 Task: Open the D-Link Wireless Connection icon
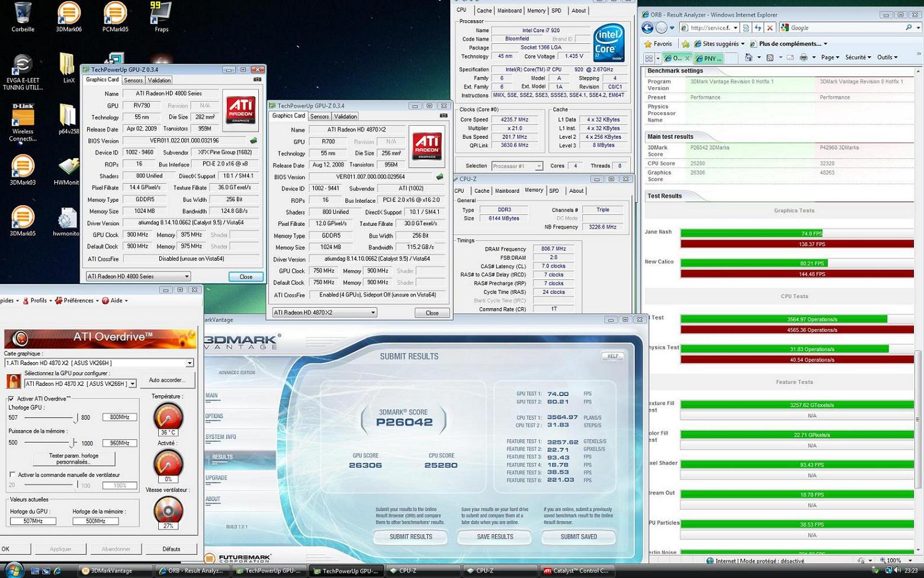pyautogui.click(x=23, y=122)
